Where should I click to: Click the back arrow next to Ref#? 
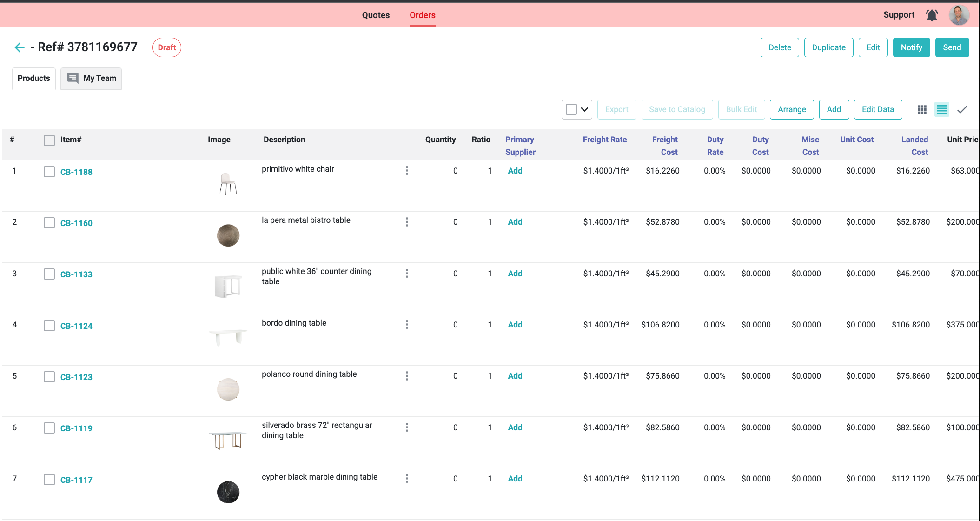point(20,47)
